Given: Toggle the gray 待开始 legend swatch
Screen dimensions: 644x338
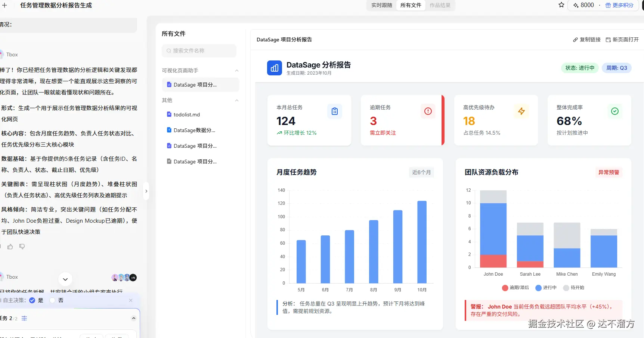Looking at the screenshot, I should tap(566, 288).
